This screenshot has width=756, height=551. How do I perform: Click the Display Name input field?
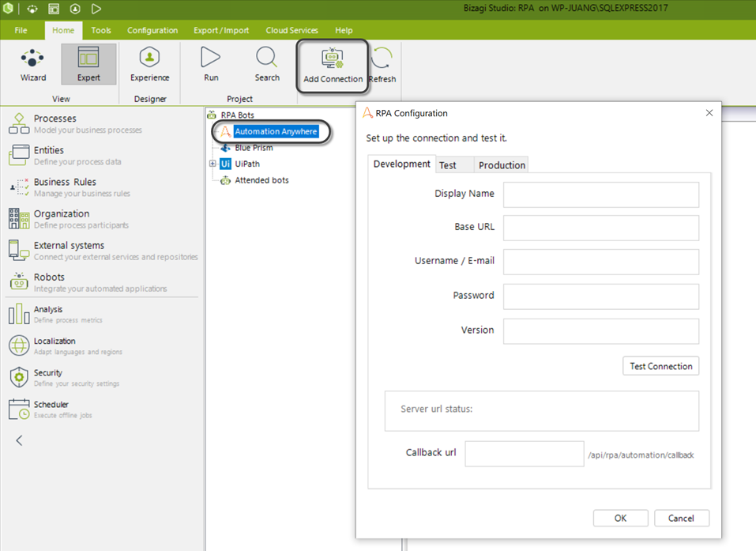tap(600, 194)
